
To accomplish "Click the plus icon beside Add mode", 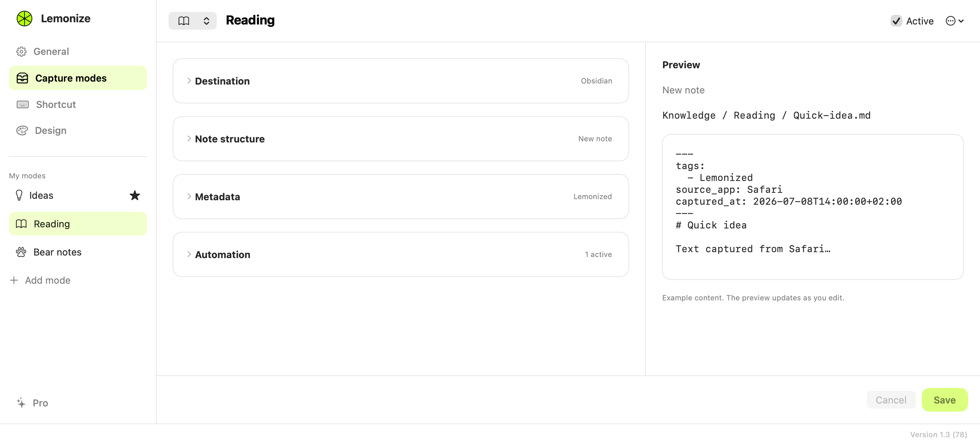I will 14,280.
